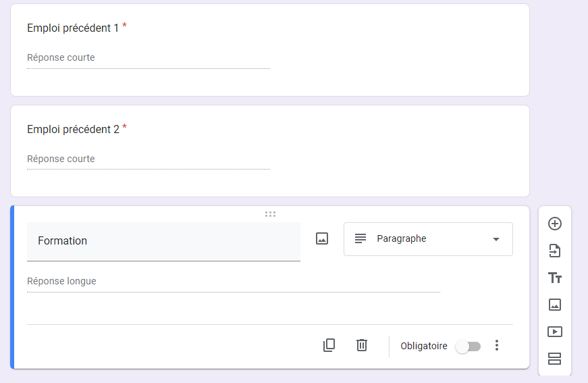This screenshot has height=383, width=588.
Task: Open the Paragraphe question type dropdown
Action: tap(428, 239)
